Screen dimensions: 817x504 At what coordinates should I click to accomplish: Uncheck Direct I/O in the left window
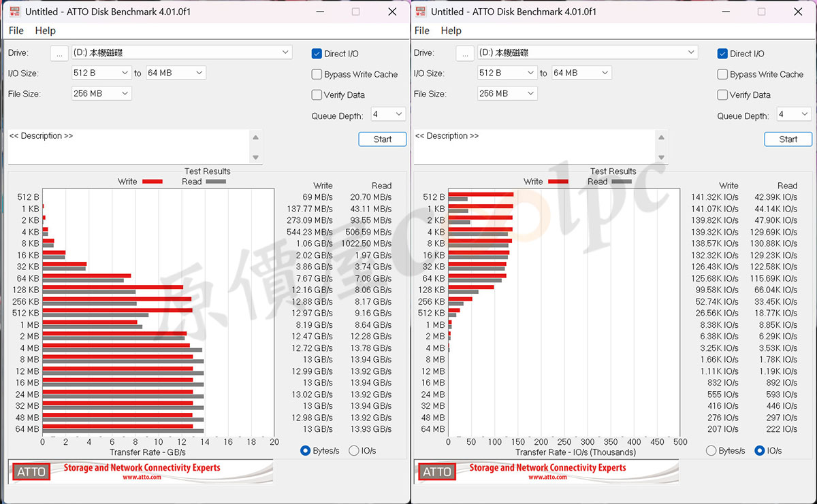pyautogui.click(x=317, y=54)
